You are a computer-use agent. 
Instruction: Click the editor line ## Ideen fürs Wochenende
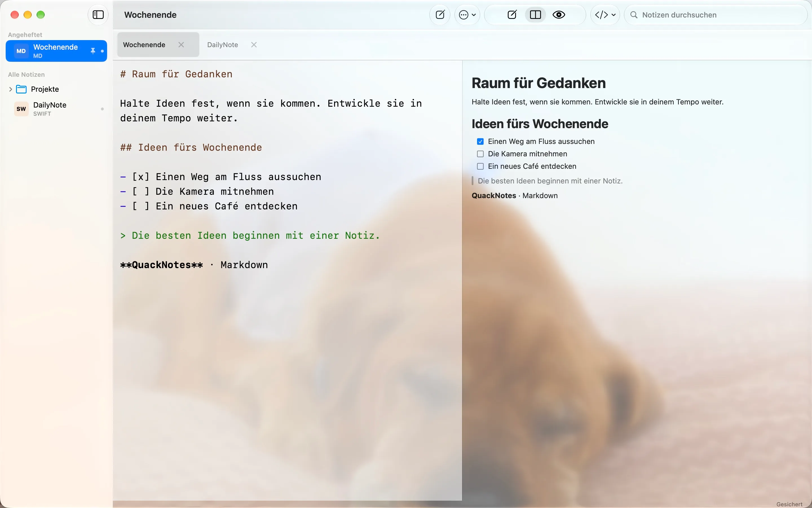pyautogui.click(x=191, y=148)
